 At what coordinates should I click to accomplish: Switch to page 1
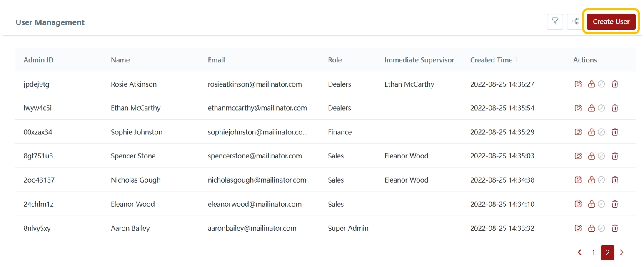click(x=594, y=252)
